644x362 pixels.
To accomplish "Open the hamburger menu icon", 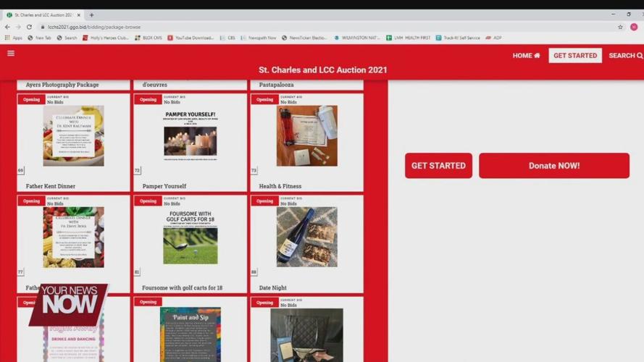I will pos(11,53).
